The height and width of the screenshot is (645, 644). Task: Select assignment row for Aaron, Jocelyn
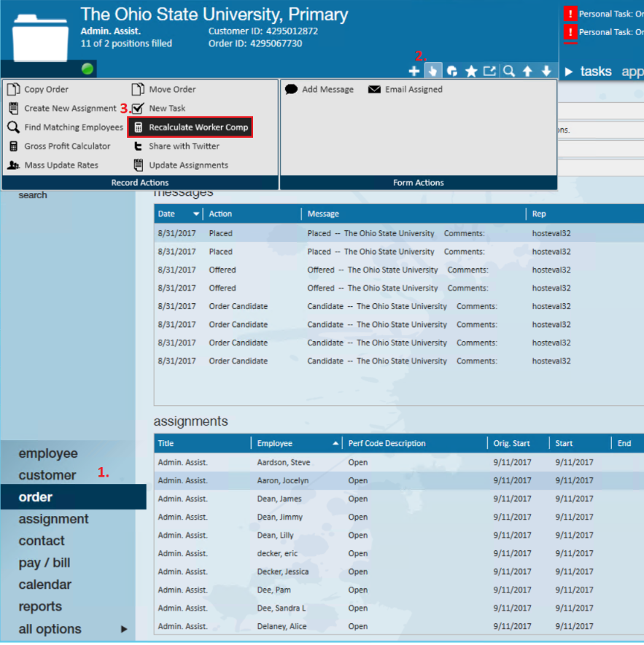[399, 480]
